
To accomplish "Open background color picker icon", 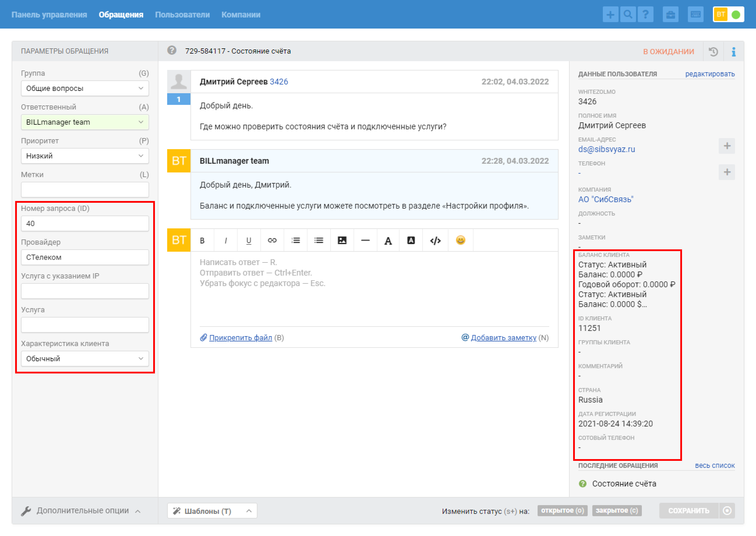I will point(411,240).
